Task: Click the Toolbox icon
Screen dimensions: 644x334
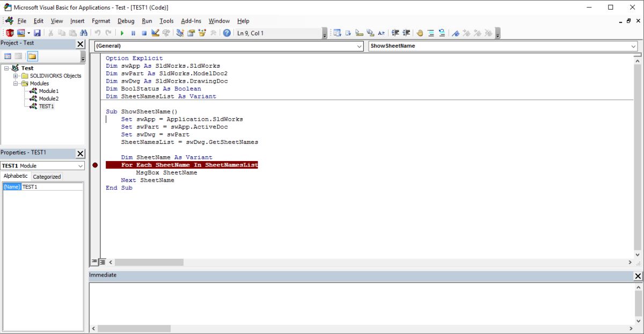Action: point(213,33)
